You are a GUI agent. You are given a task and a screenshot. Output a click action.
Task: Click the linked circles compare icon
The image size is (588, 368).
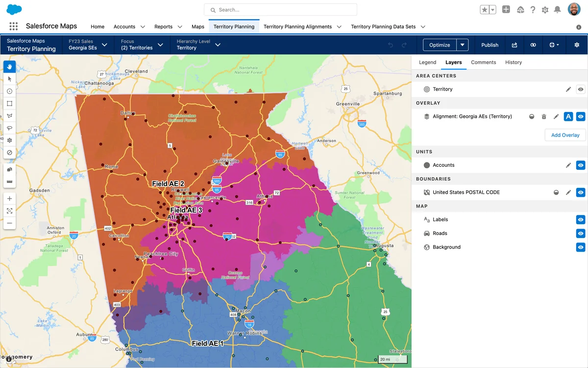coord(533,45)
